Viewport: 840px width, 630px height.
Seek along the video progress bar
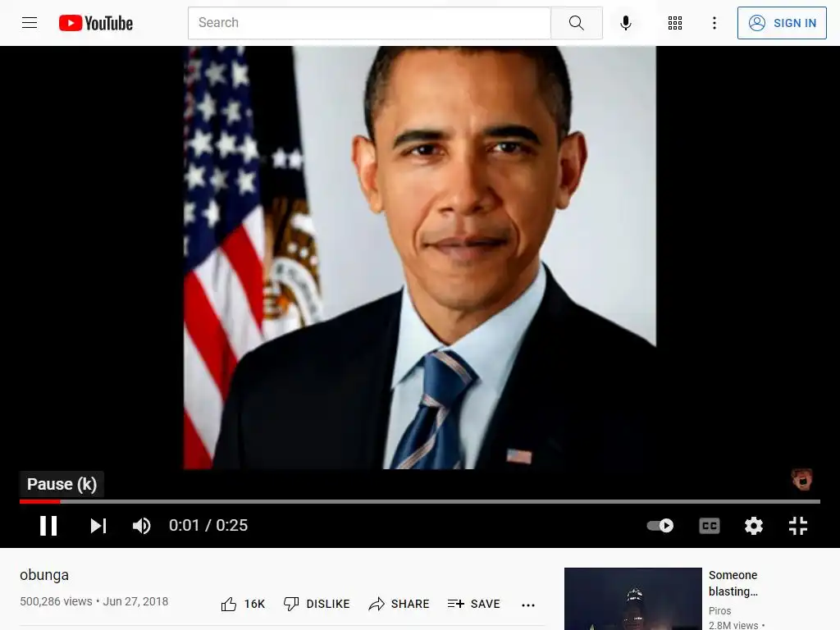pos(420,501)
